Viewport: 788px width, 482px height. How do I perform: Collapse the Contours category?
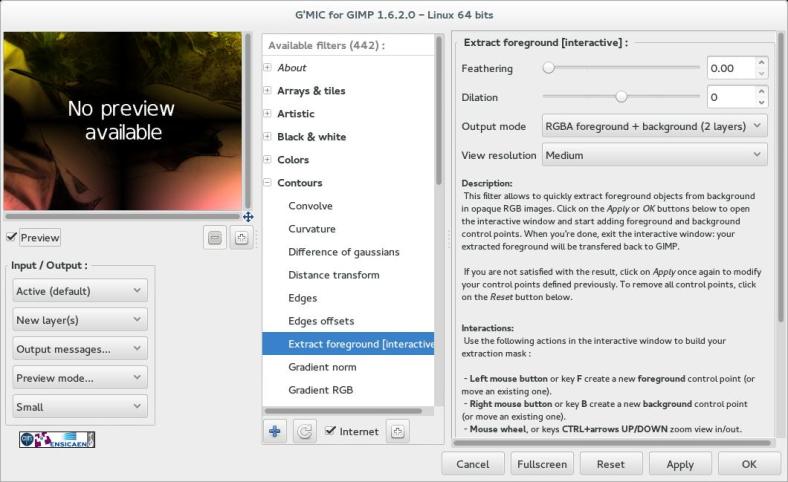click(267, 182)
